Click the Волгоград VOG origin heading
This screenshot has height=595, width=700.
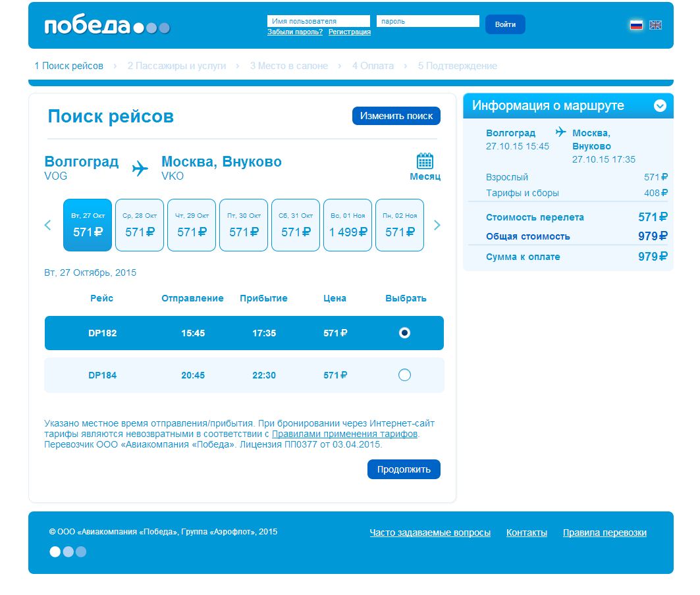pos(81,167)
